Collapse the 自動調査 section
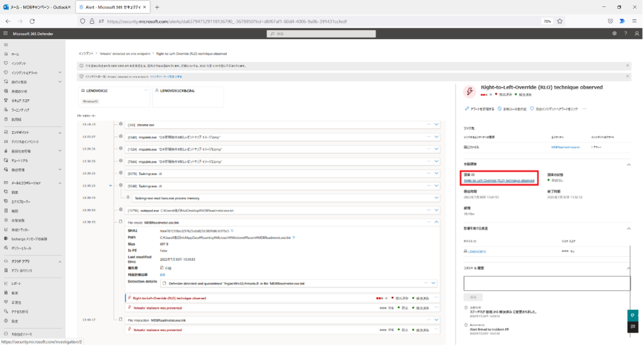 point(629,164)
